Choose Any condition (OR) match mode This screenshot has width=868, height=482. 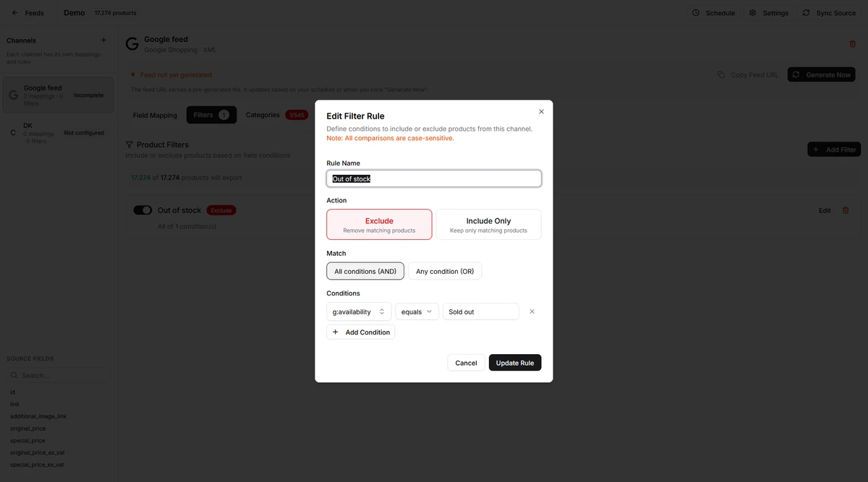tap(445, 271)
